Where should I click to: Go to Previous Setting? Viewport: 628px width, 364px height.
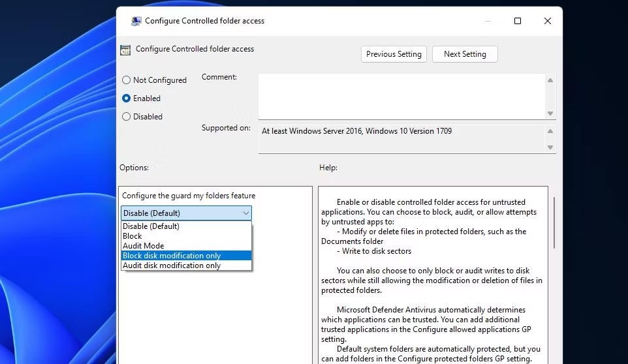394,54
